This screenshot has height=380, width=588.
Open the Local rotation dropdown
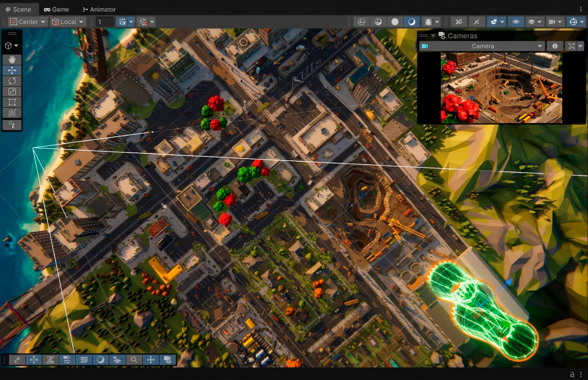tap(68, 22)
